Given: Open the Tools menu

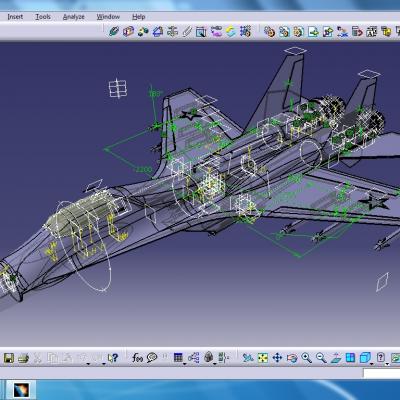Looking at the screenshot, I should tap(43, 17).
